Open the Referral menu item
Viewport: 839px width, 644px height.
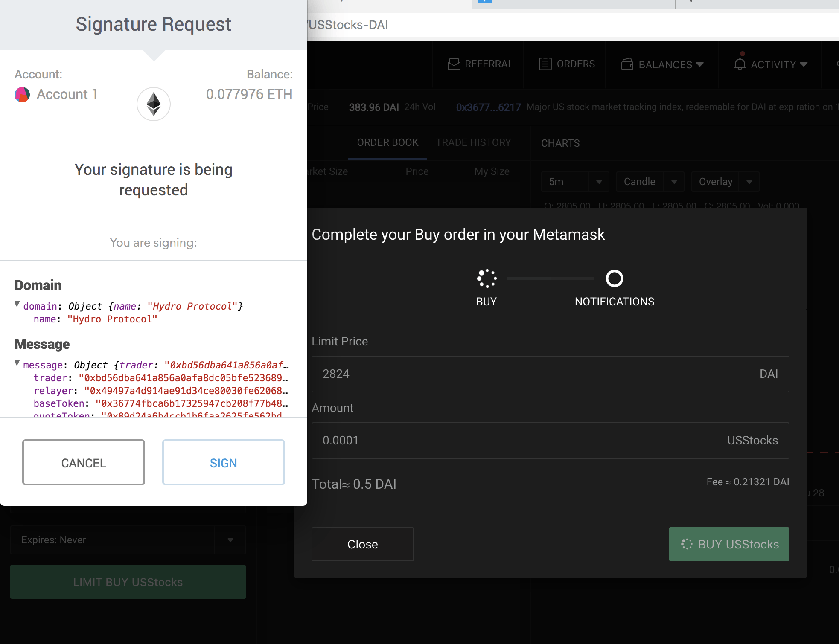click(x=480, y=64)
